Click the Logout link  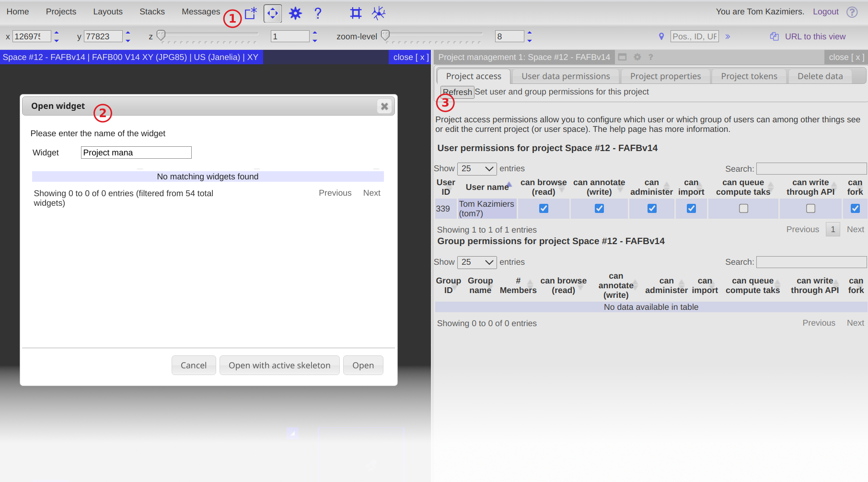825,12
